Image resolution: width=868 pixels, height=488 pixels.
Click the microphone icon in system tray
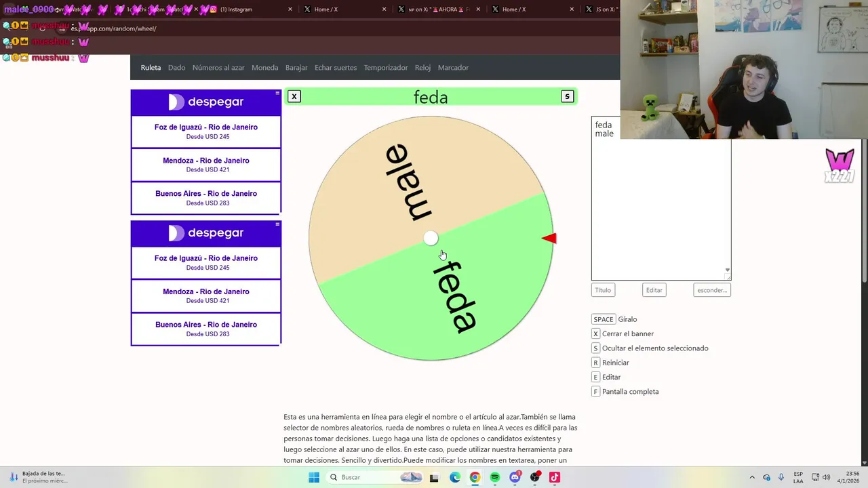(781, 477)
